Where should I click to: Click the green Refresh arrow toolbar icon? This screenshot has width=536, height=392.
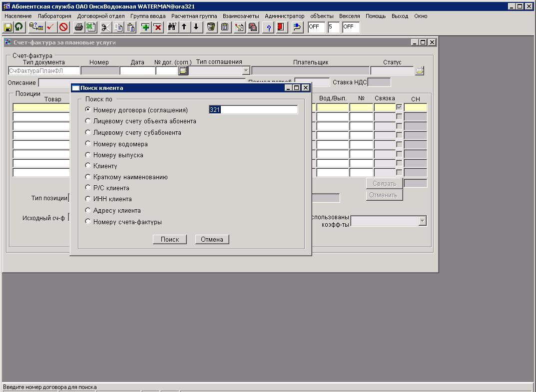tap(19, 27)
